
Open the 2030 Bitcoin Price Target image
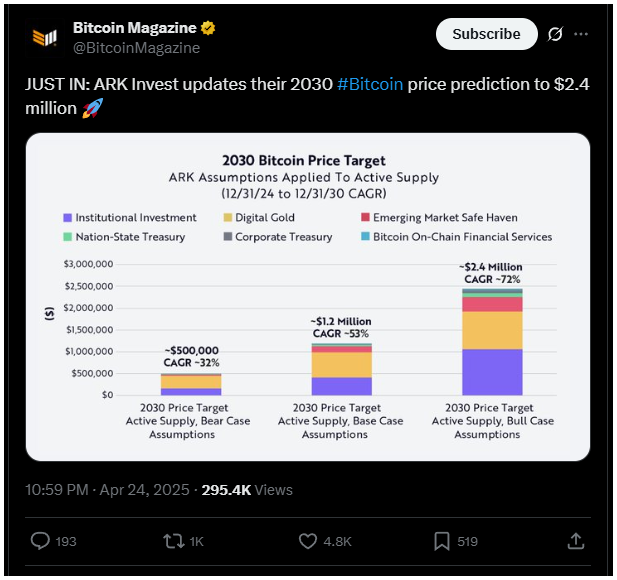[308, 297]
